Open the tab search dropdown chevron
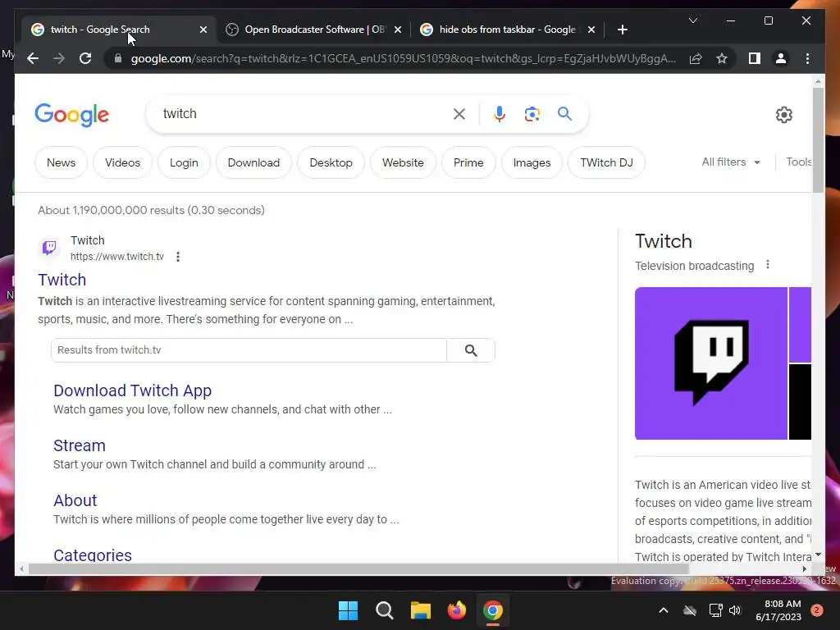Viewport: 840px width, 630px height. (x=692, y=21)
